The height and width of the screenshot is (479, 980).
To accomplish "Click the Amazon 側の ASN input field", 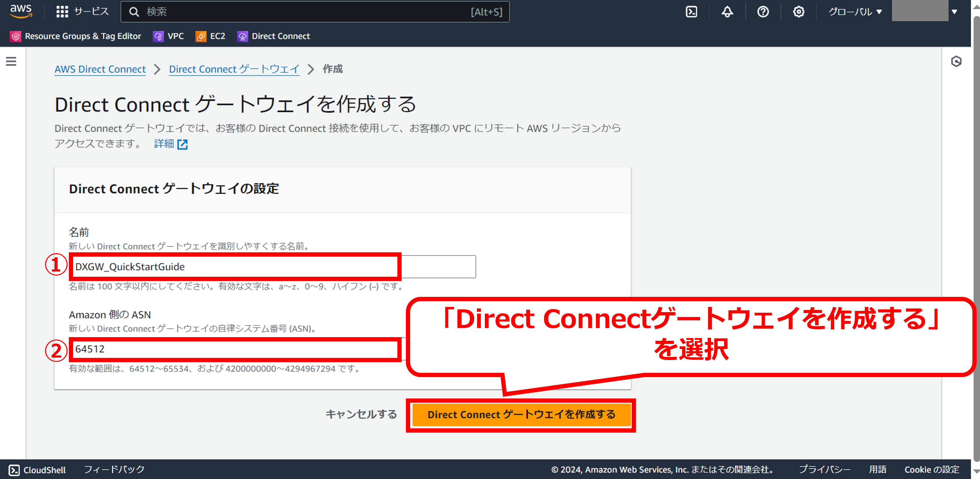I will 236,349.
